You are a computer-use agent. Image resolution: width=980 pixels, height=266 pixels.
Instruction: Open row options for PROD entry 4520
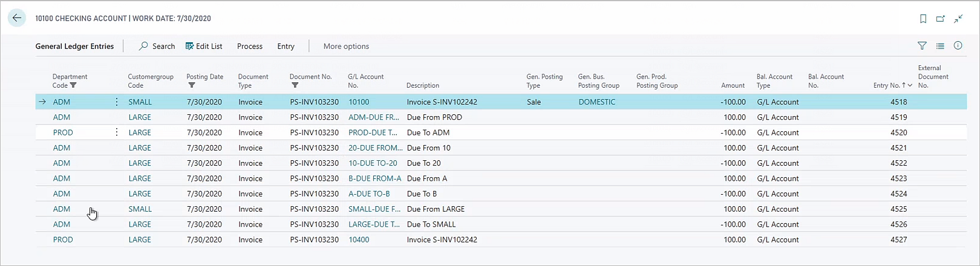click(117, 132)
